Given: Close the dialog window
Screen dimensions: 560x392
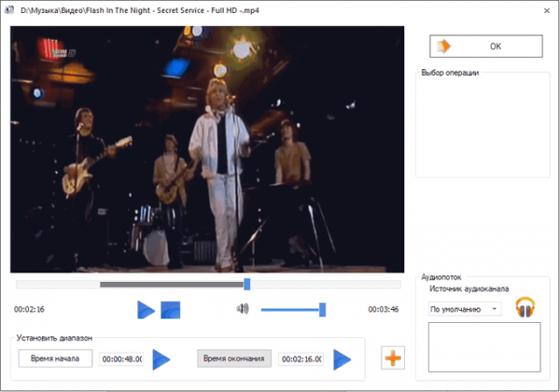Looking at the screenshot, I should (547, 10).
